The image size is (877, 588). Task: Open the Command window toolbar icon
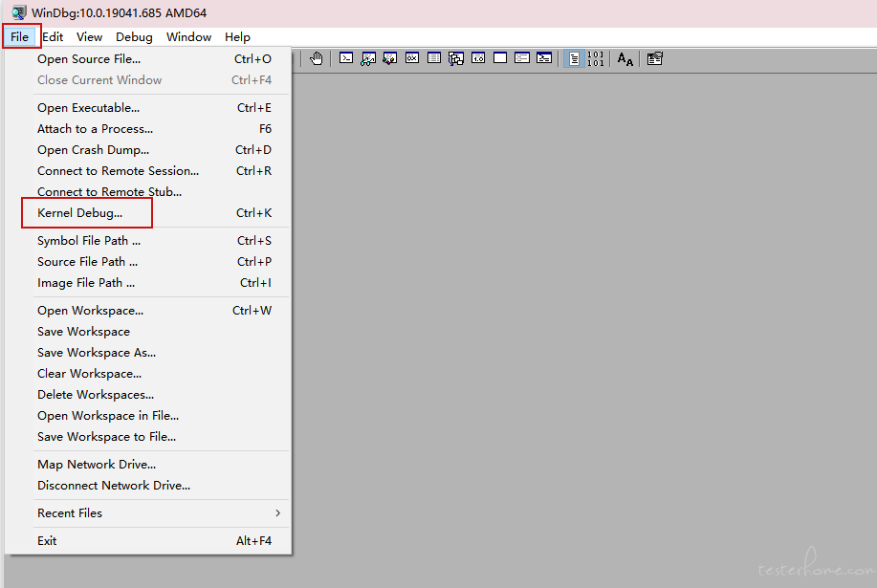[x=346, y=58]
